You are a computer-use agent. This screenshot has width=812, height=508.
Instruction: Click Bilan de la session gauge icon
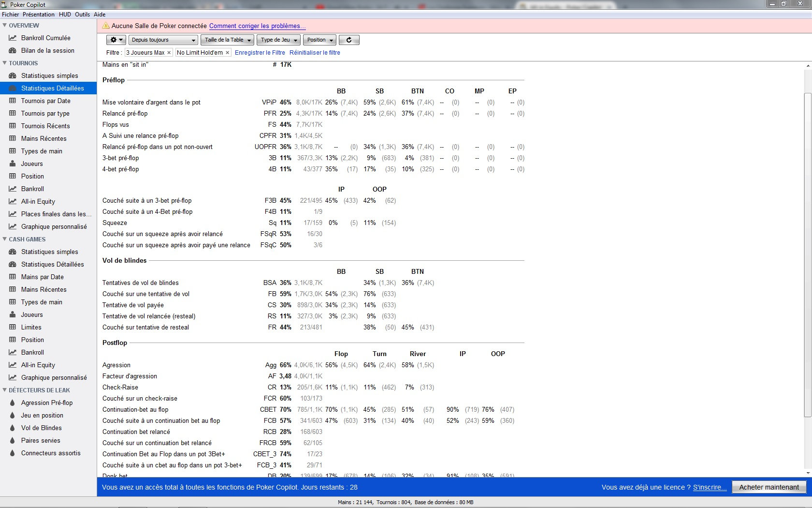[13, 50]
